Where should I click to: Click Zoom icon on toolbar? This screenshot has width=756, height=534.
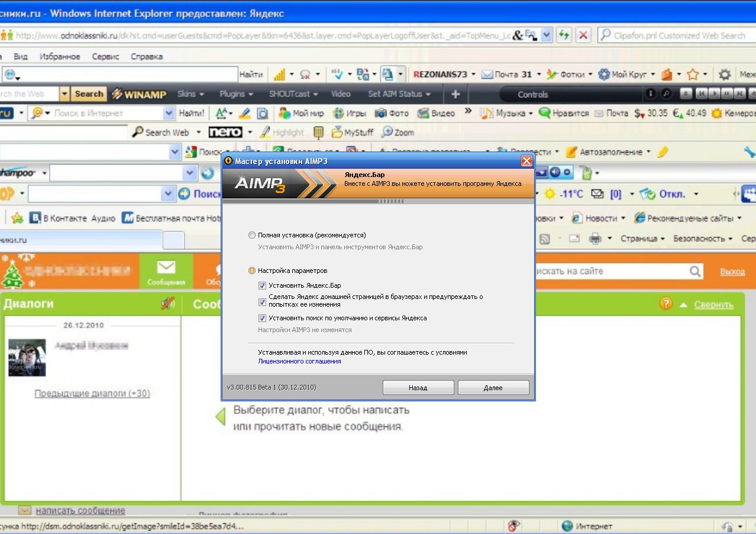pos(398,133)
